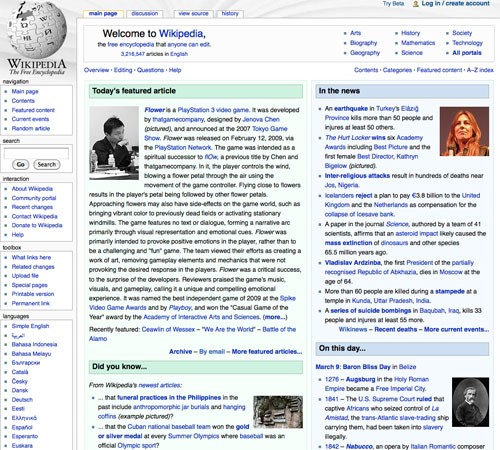Click the featured article Archive link
Viewport: 500px width, 450px height.
point(180,352)
